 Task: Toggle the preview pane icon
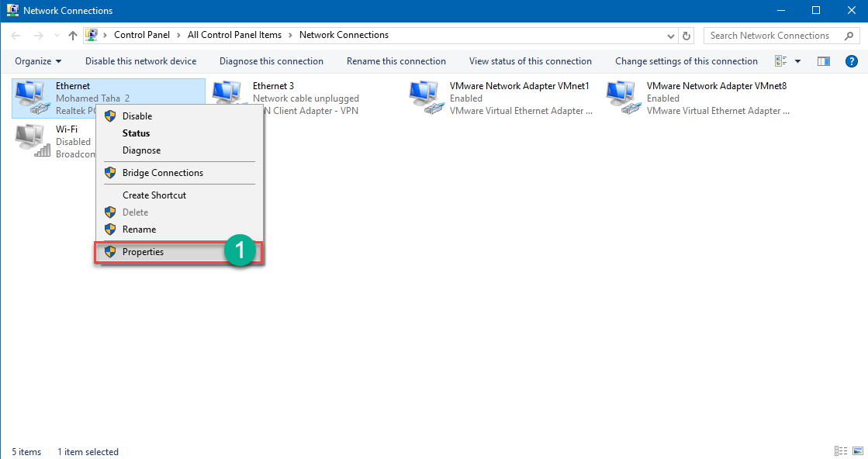coord(823,60)
